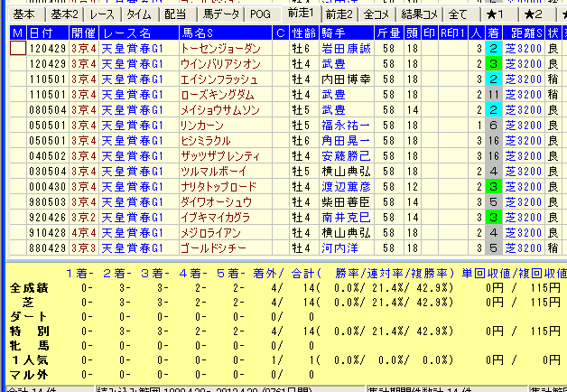Image resolution: width=567 pixels, height=392 pixels.
Task: Sort by the 馬名S column header
Action: coord(226,33)
